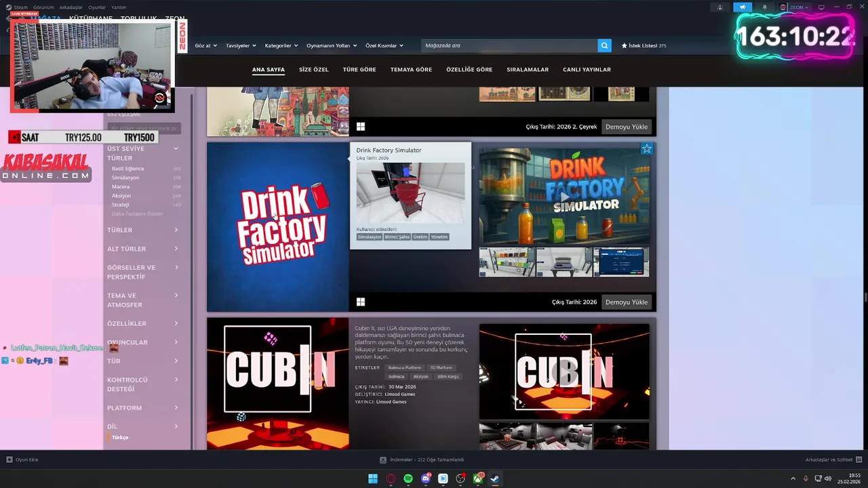Open the Göz at dropdown
The width and height of the screenshot is (868, 488).
click(x=205, y=45)
